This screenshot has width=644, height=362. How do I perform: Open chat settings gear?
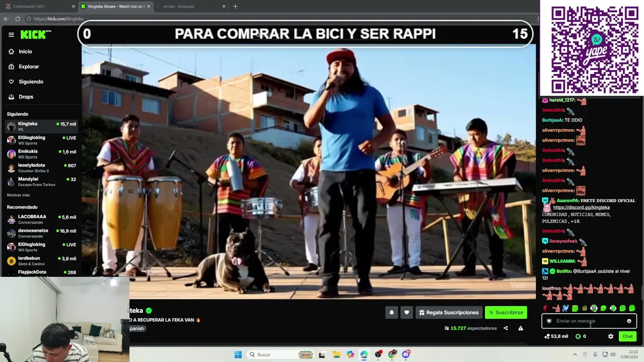point(611,336)
